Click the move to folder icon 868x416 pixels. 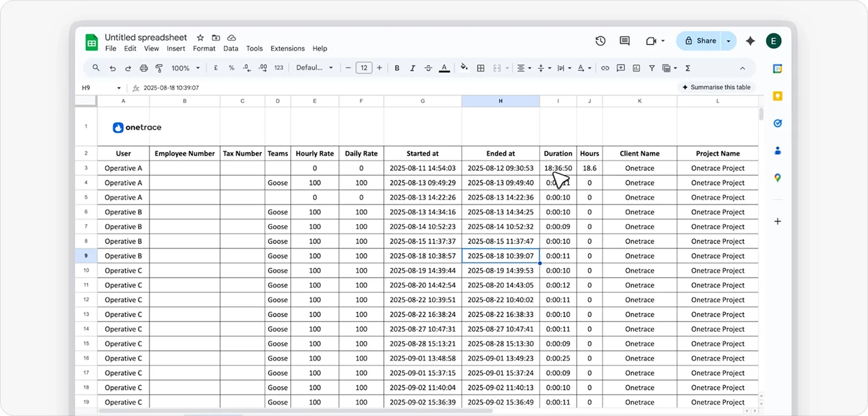(x=216, y=37)
